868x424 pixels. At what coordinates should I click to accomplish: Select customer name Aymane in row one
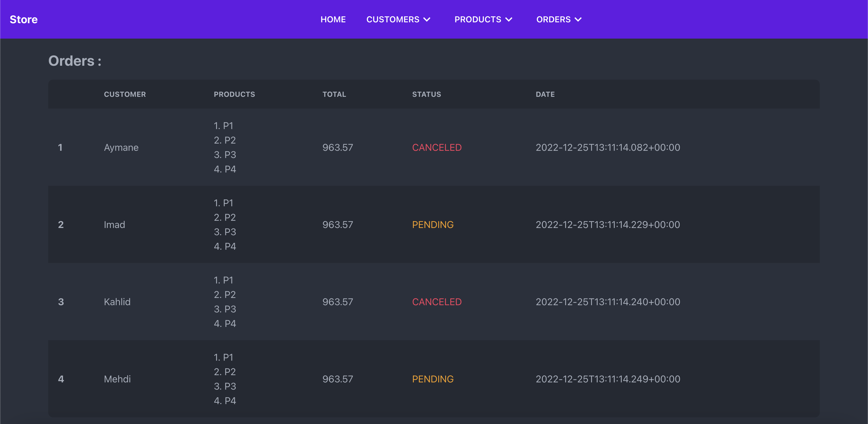(x=121, y=147)
